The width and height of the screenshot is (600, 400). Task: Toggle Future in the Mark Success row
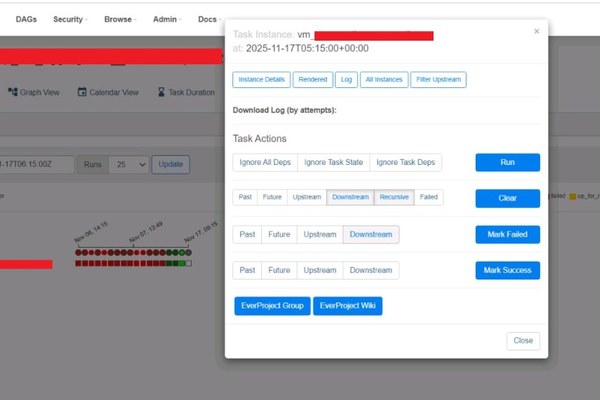[279, 270]
